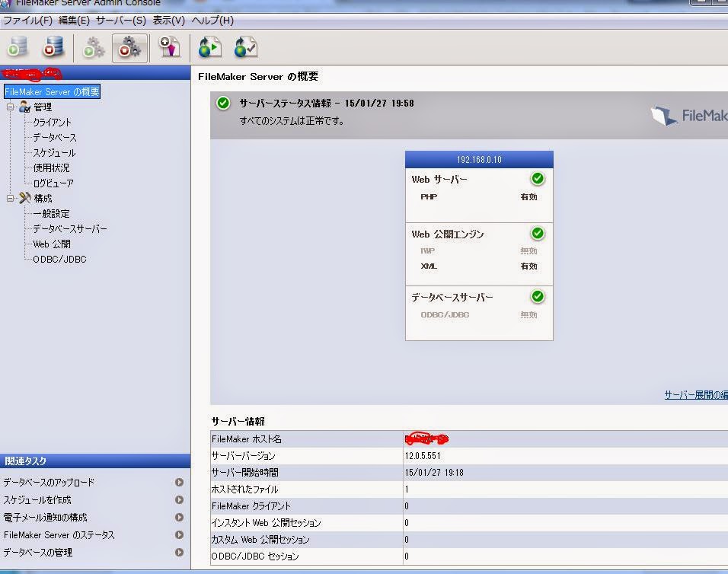
Task: Select FileMaker Server の概要 in sidebar
Action: point(52,92)
